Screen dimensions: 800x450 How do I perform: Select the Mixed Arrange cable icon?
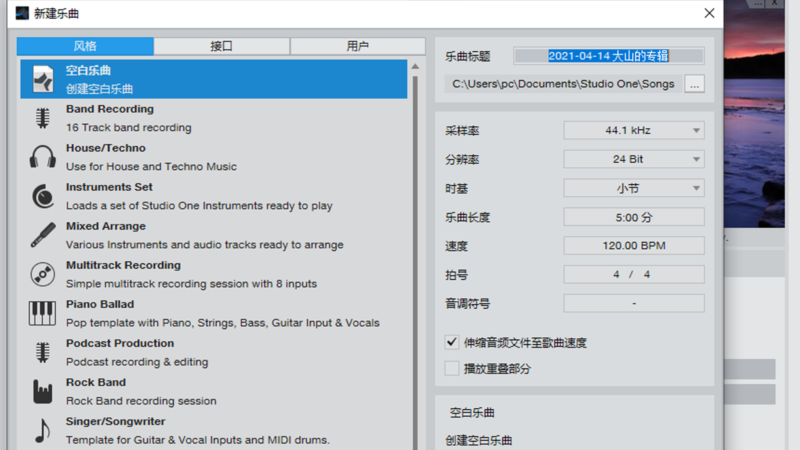point(42,235)
